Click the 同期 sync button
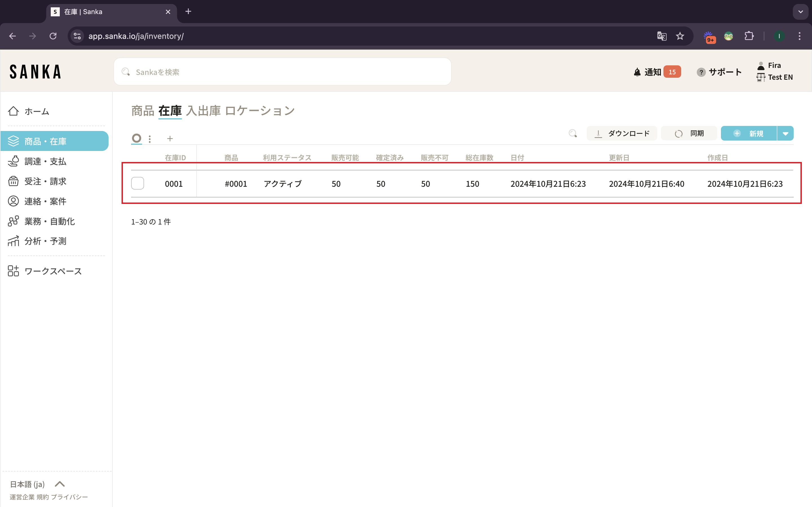The image size is (812, 507). pos(689,134)
